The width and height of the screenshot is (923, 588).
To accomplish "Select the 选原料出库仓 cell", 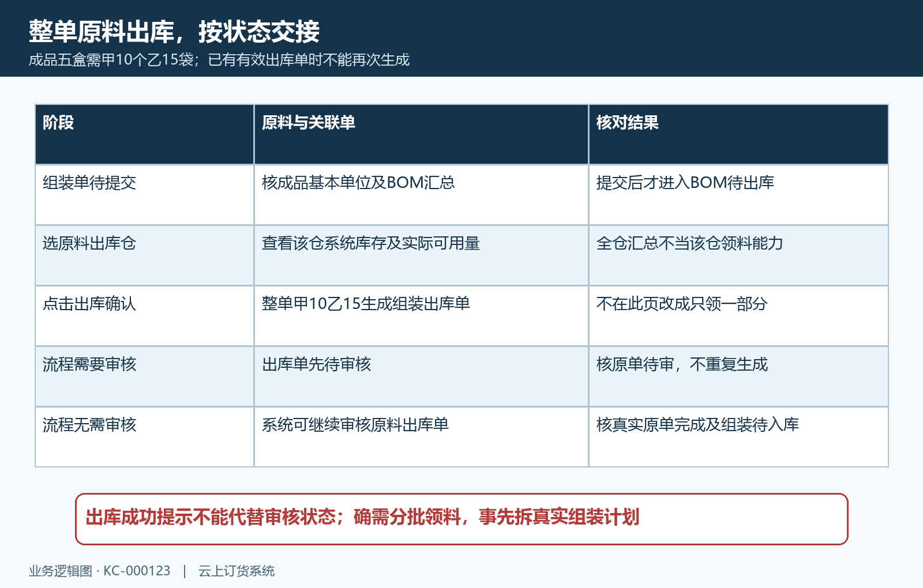I will point(145,255).
